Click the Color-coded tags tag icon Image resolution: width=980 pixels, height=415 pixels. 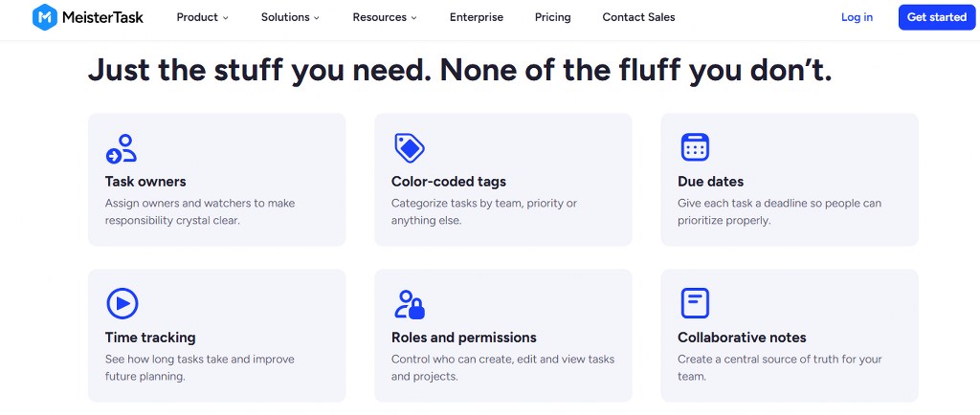click(410, 148)
